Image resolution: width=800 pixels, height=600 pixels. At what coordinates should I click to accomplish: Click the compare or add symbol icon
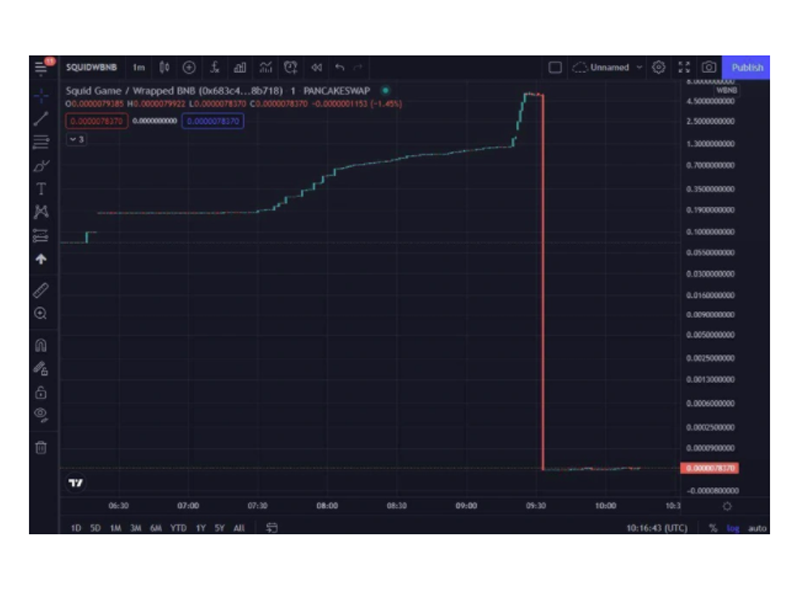click(x=189, y=67)
